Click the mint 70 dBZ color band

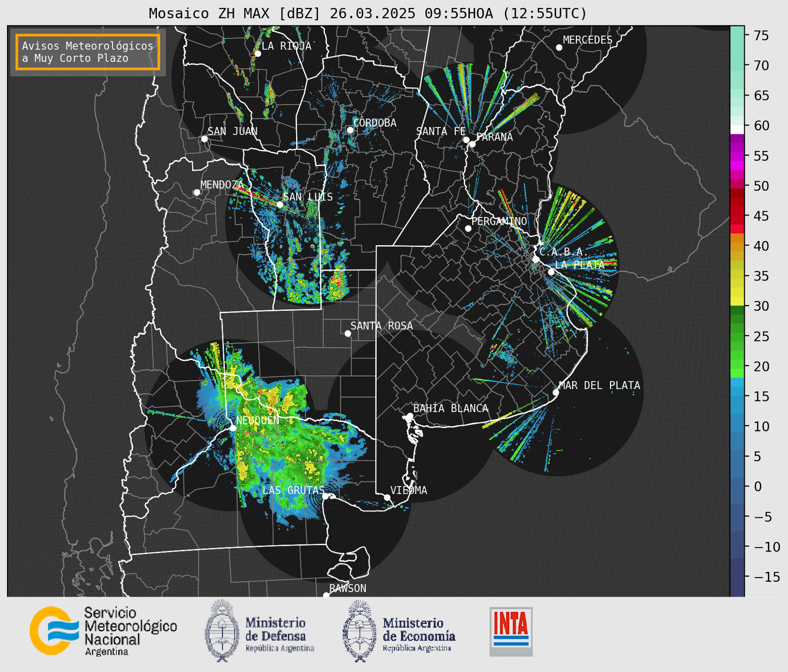(x=737, y=65)
